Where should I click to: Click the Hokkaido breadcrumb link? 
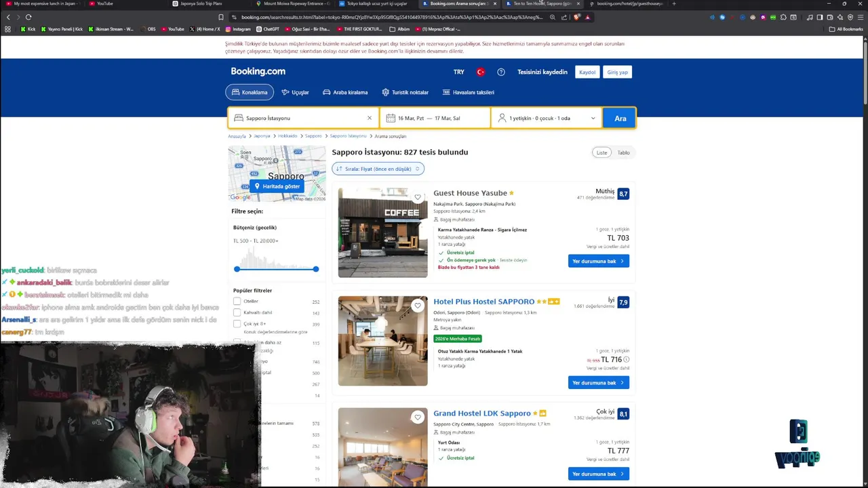point(288,136)
